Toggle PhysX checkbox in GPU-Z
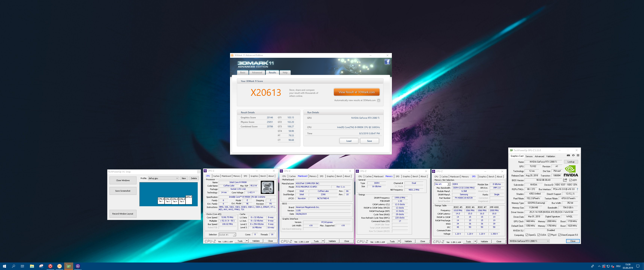 coord(549,235)
